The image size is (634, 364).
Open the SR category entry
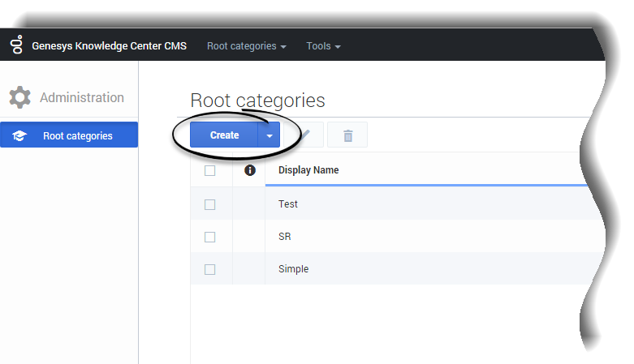[284, 237]
